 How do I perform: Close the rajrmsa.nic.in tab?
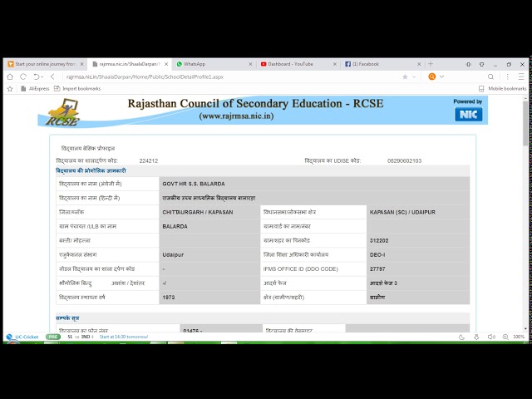pos(166,64)
